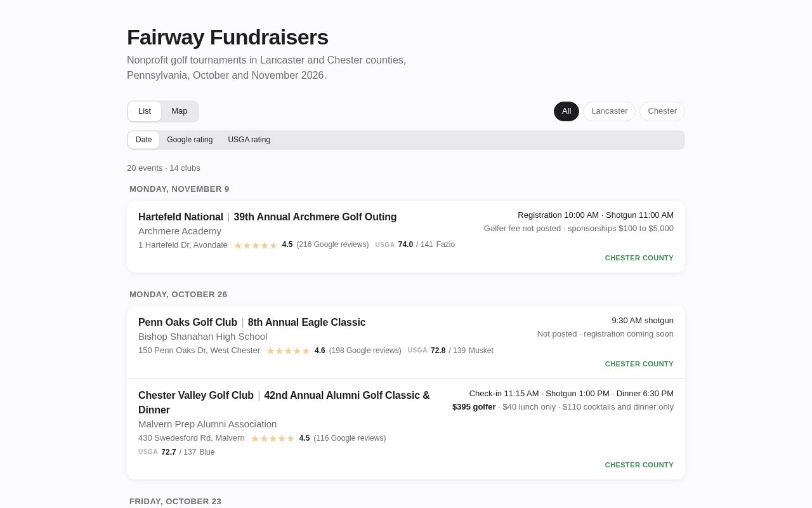This screenshot has width=812, height=508.
Task: Click "Registration 10:00 AM · Shotgun 11:00 AM" schedule
Action: [x=596, y=215]
